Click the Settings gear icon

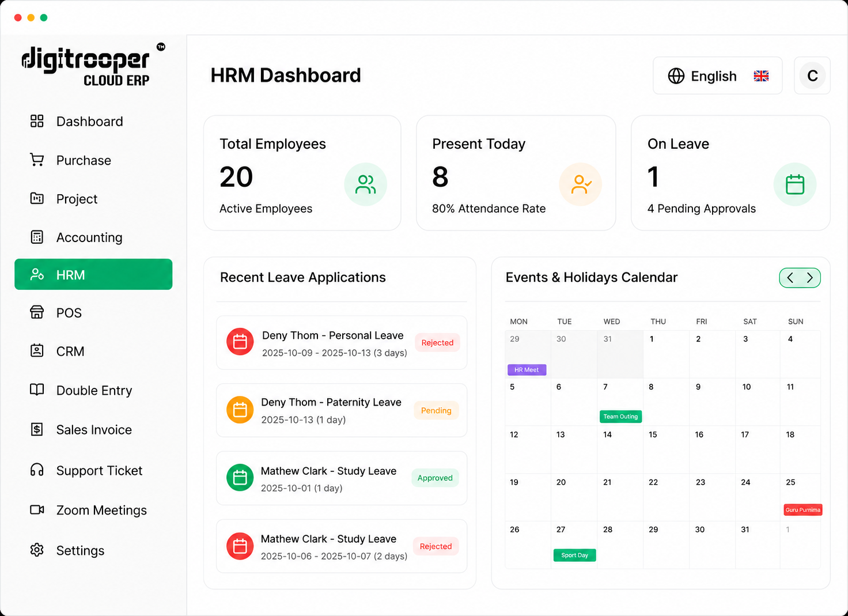(x=37, y=550)
